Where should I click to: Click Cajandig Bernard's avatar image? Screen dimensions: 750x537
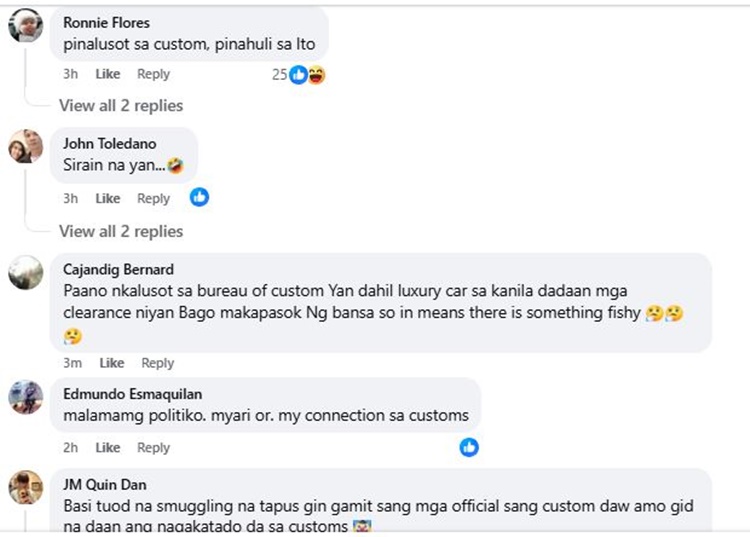click(x=25, y=272)
